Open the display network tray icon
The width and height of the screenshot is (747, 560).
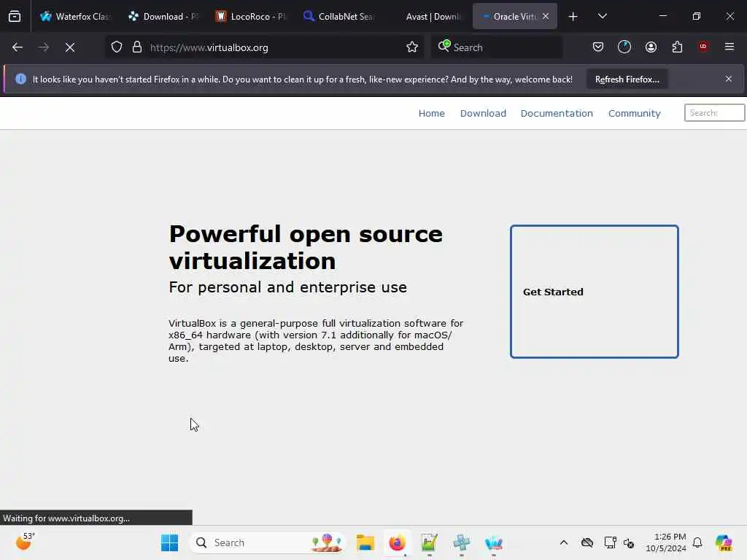click(x=610, y=542)
